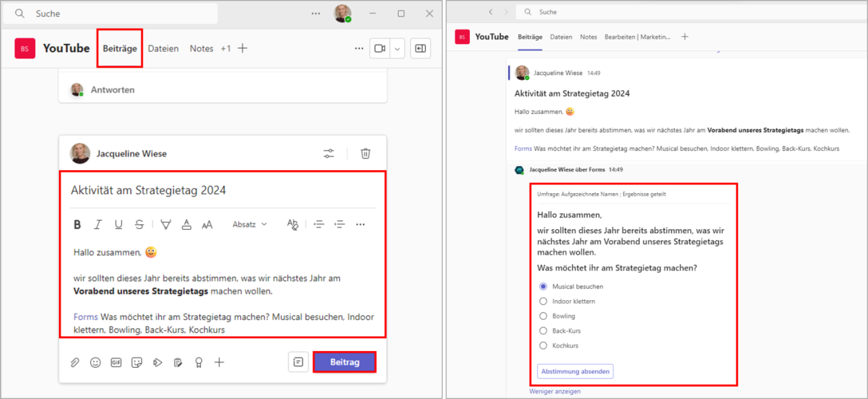Toggle bold text formatting

(77, 224)
